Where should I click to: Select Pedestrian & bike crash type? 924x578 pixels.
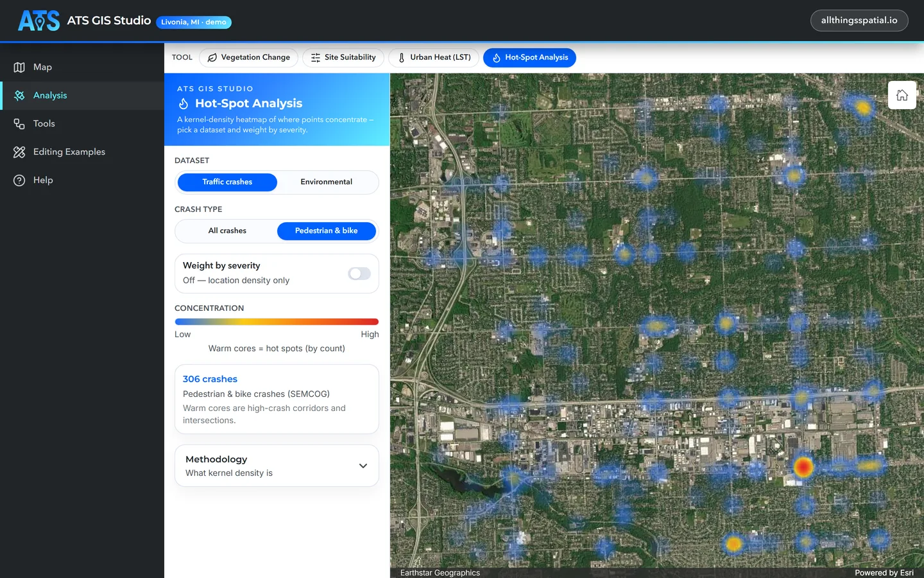pyautogui.click(x=327, y=231)
